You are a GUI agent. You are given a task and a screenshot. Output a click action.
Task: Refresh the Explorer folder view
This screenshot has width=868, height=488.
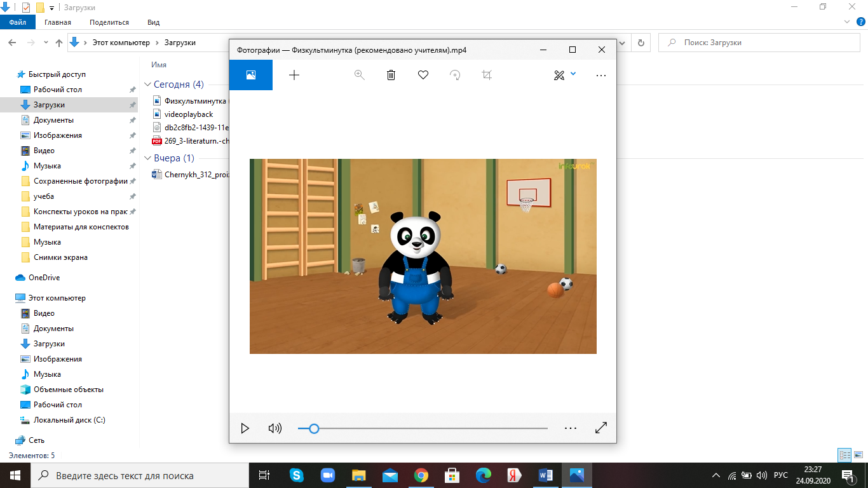tap(641, 43)
